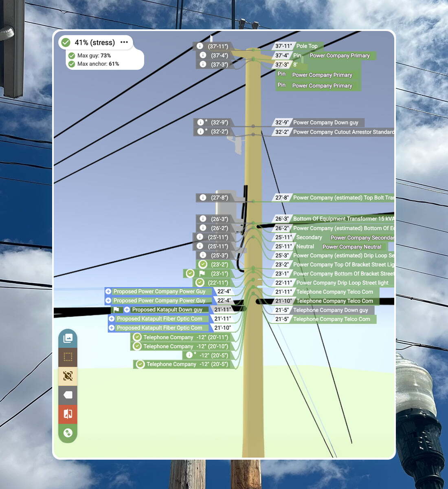Expand first Proposed Power Company Power Guy
Screen dimensions: 448x489
[x=108, y=291]
